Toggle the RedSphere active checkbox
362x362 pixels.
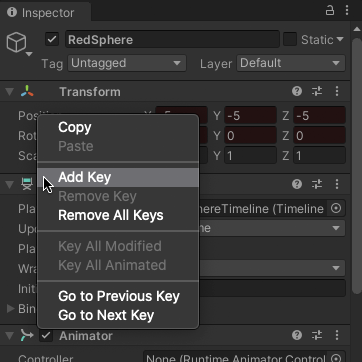(x=52, y=40)
